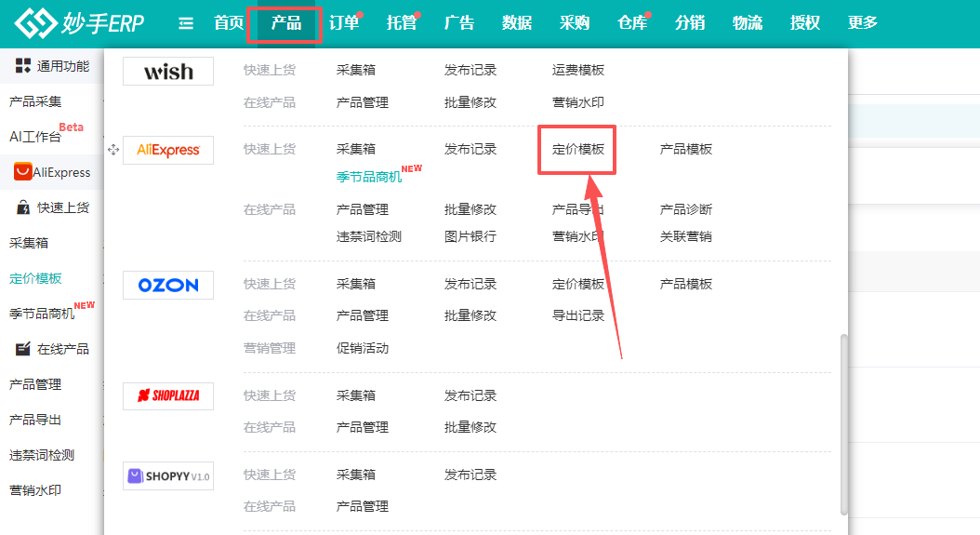Open 产品导出 in the sidebar

point(35,420)
